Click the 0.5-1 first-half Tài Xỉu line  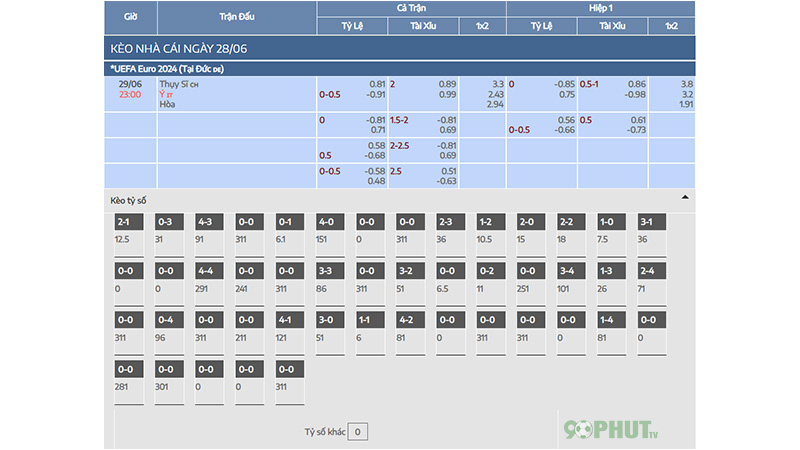(x=589, y=84)
